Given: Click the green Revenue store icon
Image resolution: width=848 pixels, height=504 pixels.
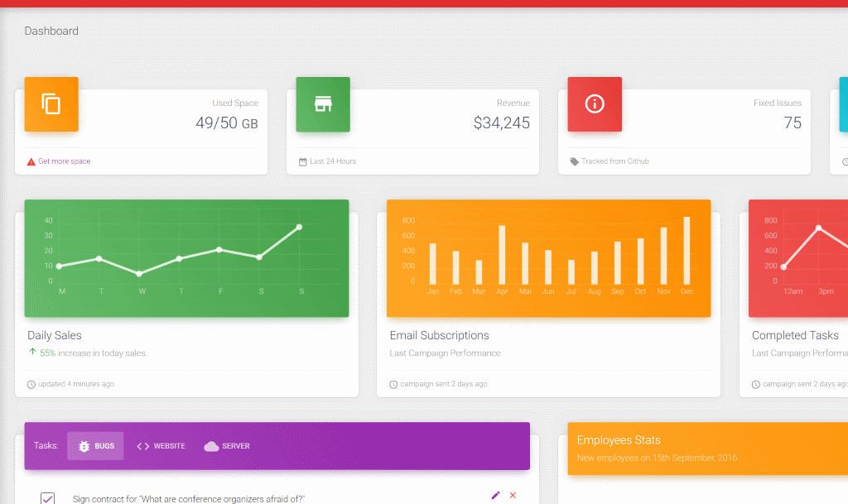Looking at the screenshot, I should pyautogui.click(x=323, y=103).
